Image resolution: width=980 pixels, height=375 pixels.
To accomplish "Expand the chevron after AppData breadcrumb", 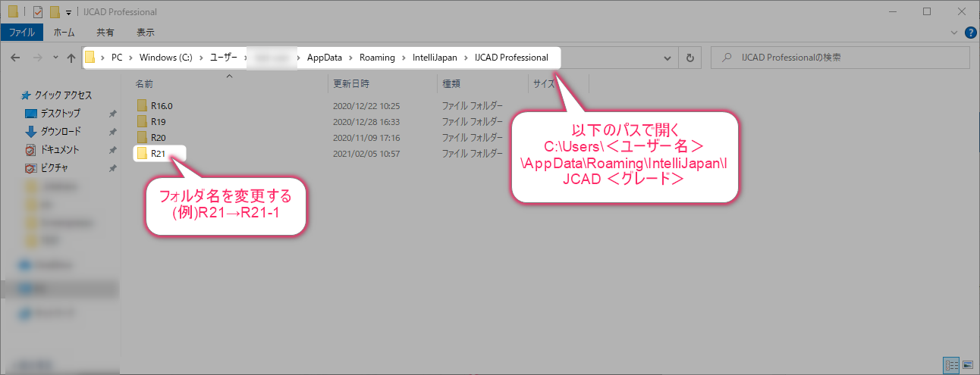I will coord(351,58).
